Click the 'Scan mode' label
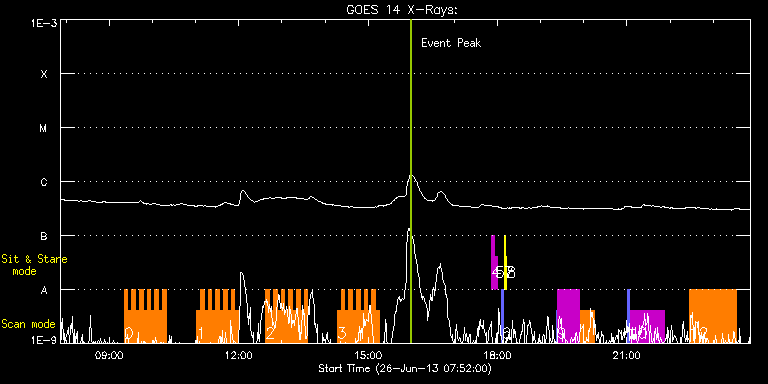The image size is (768, 384). [x=28, y=324]
